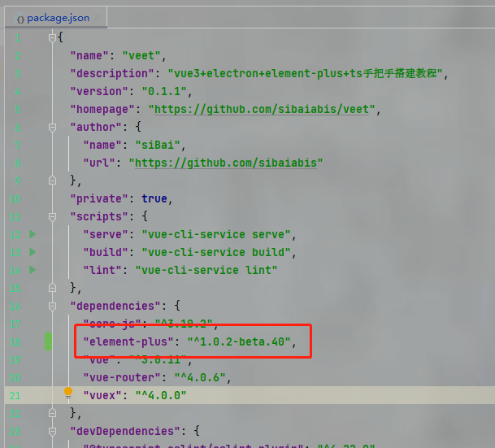Viewport: 495px width, 448px height.
Task: Open the author url GitHub link
Action: (226, 163)
